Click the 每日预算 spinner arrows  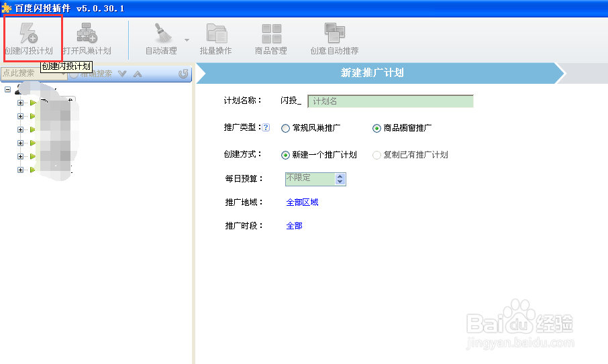[x=340, y=179]
